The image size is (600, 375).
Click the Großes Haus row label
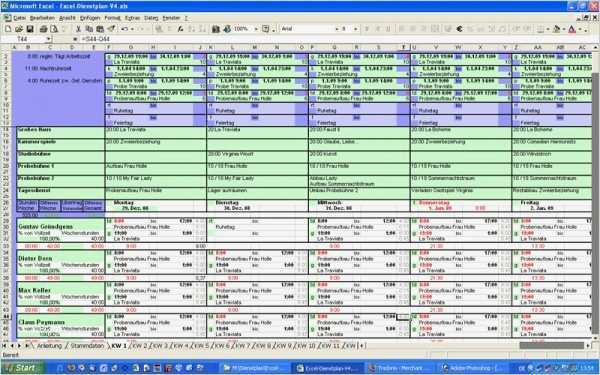pos(34,130)
